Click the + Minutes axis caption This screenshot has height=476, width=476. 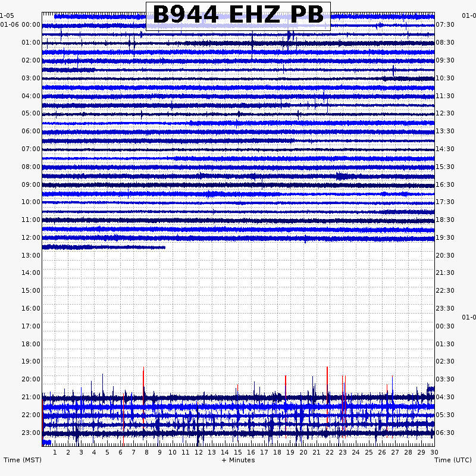pos(239,460)
